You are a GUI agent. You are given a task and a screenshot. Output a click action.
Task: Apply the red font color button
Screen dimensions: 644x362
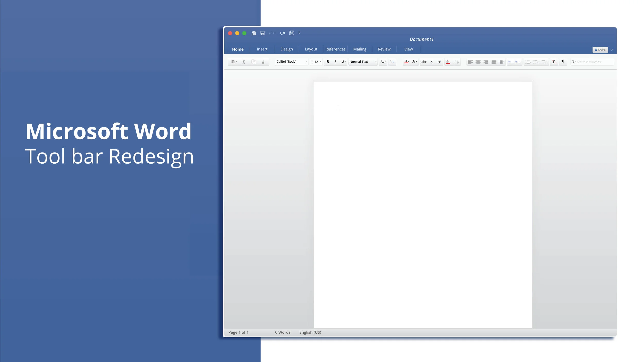click(407, 62)
